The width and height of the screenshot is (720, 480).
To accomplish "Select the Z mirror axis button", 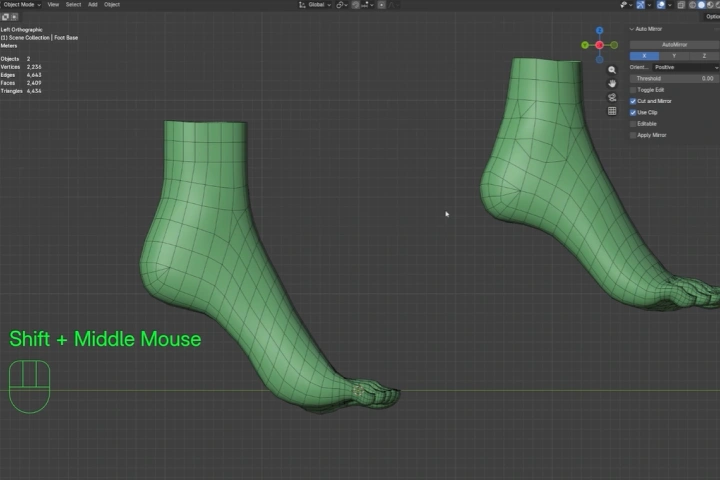I will (704, 56).
